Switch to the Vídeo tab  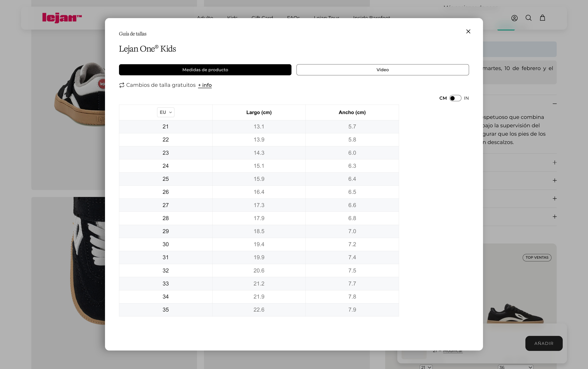[382, 70]
